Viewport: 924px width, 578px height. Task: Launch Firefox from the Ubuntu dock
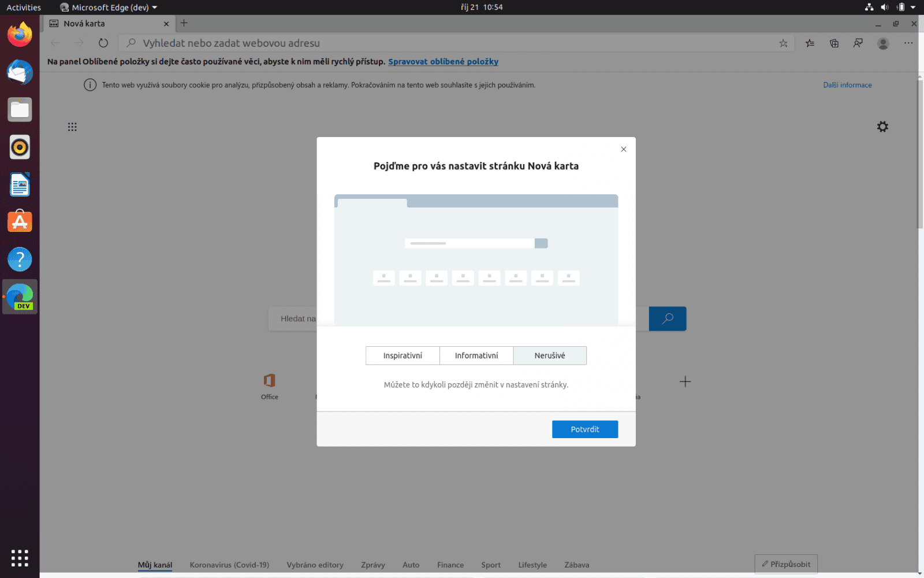coord(20,34)
